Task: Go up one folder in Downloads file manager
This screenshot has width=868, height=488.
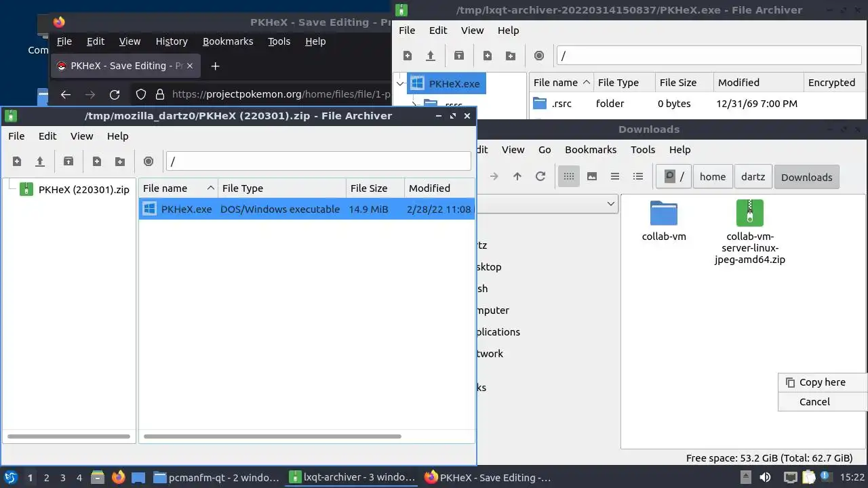Action: 517,176
